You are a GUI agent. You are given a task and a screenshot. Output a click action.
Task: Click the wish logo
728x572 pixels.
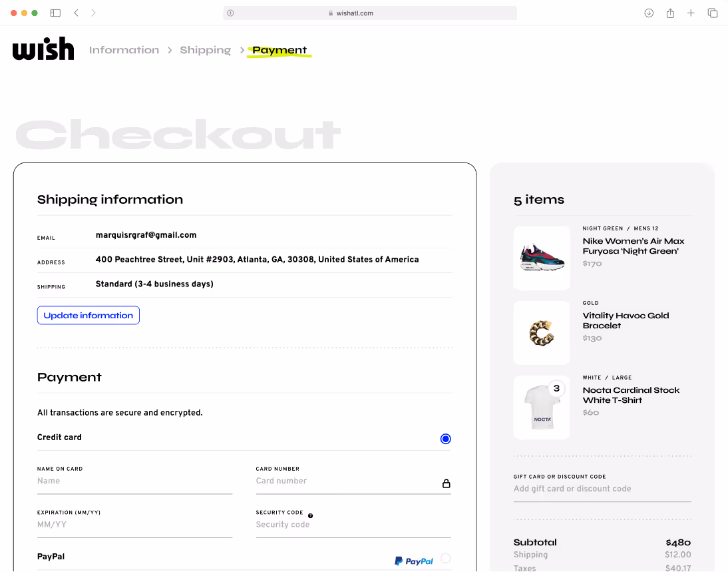tap(43, 49)
